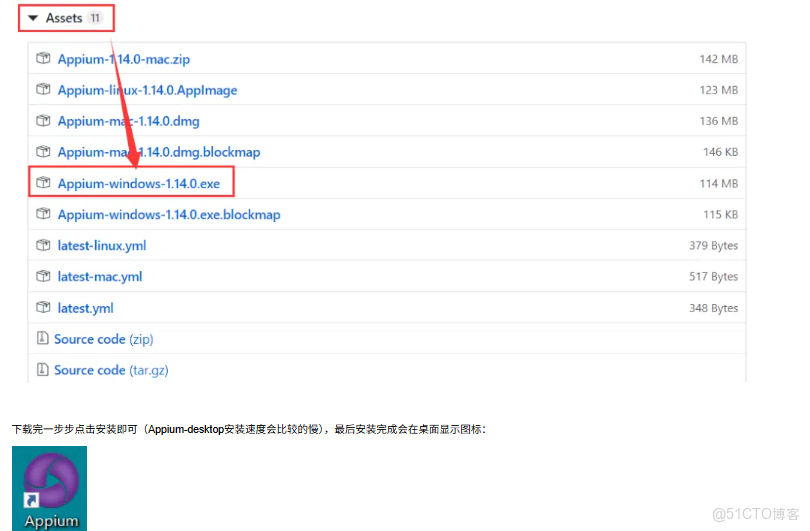Click the 123 MB size text
The width and height of the screenshot is (810, 531).
coord(719,90)
